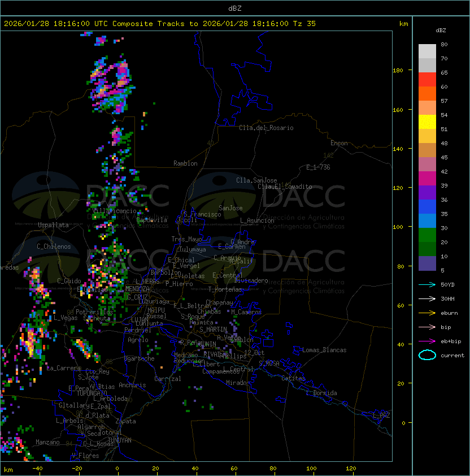
Task: Click the 'TUNUYAN' city label
Action: click(120, 440)
